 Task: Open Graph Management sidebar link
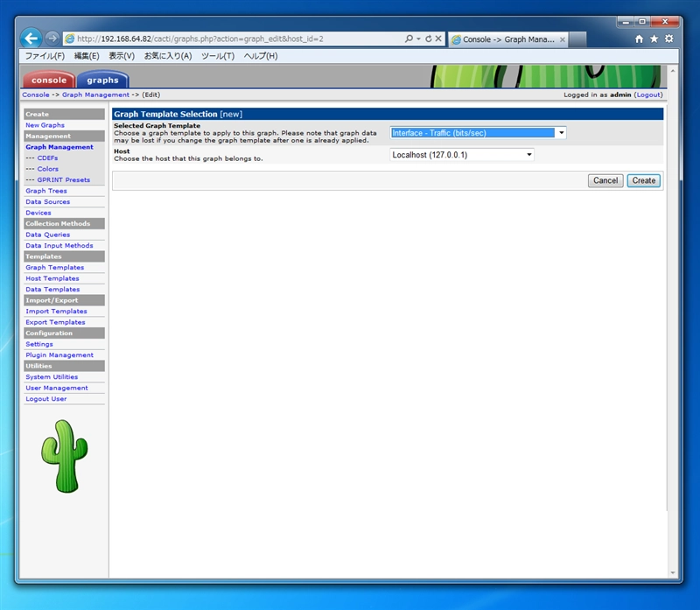59,147
